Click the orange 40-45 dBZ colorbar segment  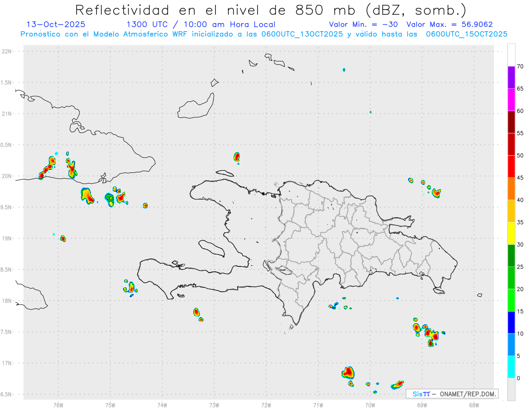(x=511, y=189)
